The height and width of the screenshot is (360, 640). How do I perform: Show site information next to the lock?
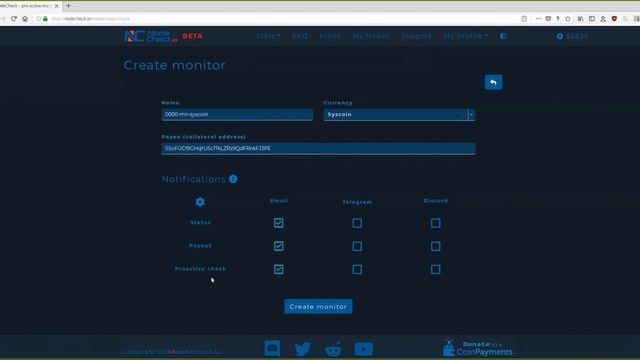coord(38,19)
